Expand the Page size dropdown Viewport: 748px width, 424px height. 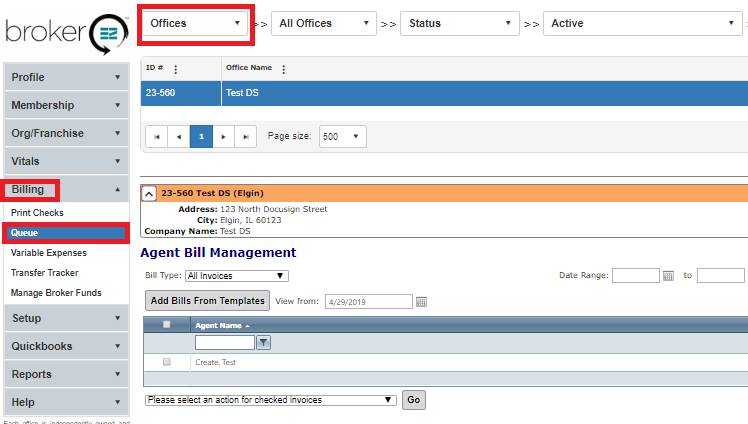point(343,136)
